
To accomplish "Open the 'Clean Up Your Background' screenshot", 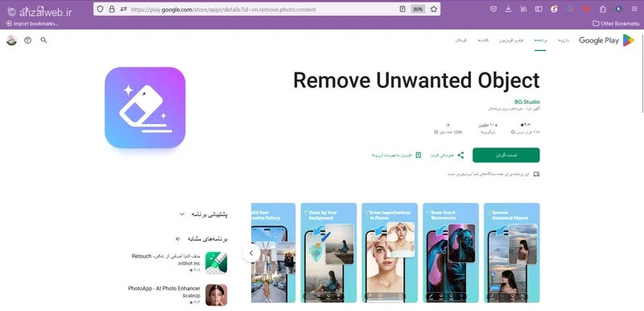I will pos(328,253).
